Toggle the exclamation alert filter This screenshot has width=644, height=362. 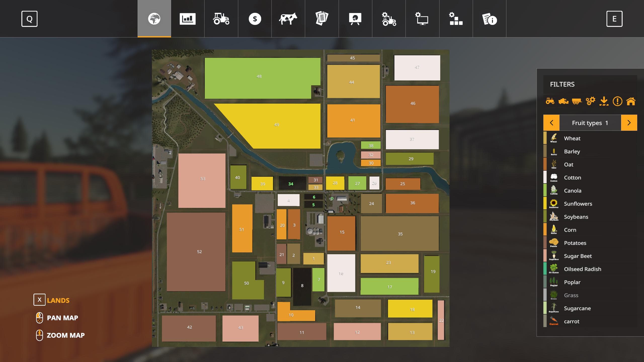617,101
